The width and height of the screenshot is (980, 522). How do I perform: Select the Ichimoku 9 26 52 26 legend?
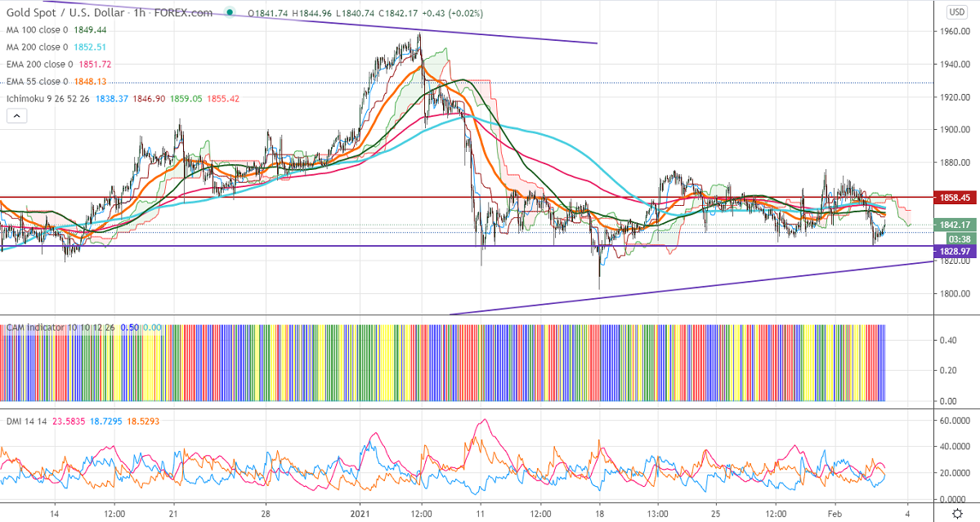pos(48,99)
